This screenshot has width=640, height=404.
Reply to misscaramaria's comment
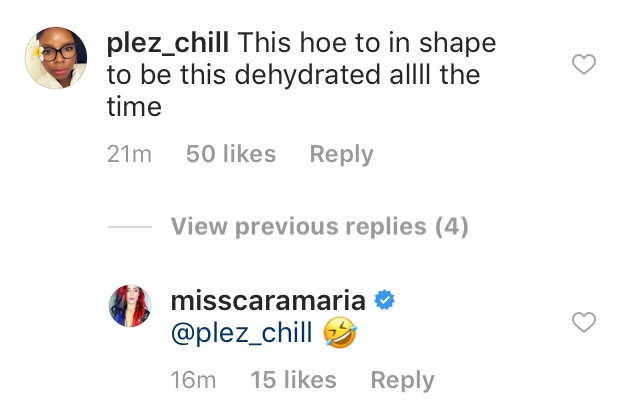(x=402, y=380)
